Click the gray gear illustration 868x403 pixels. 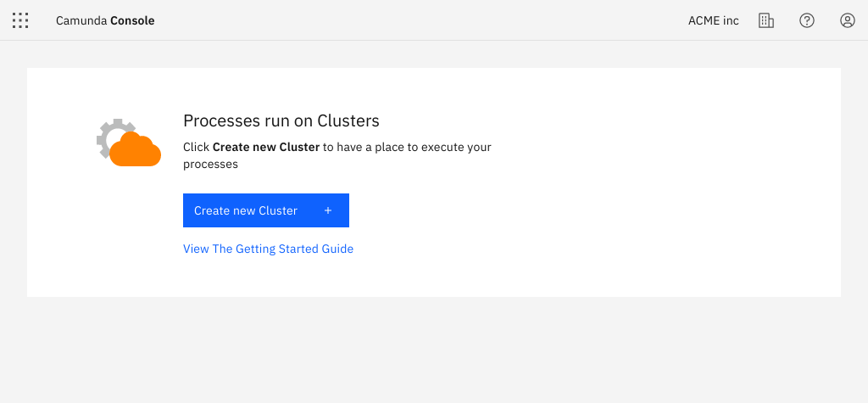[x=108, y=134]
